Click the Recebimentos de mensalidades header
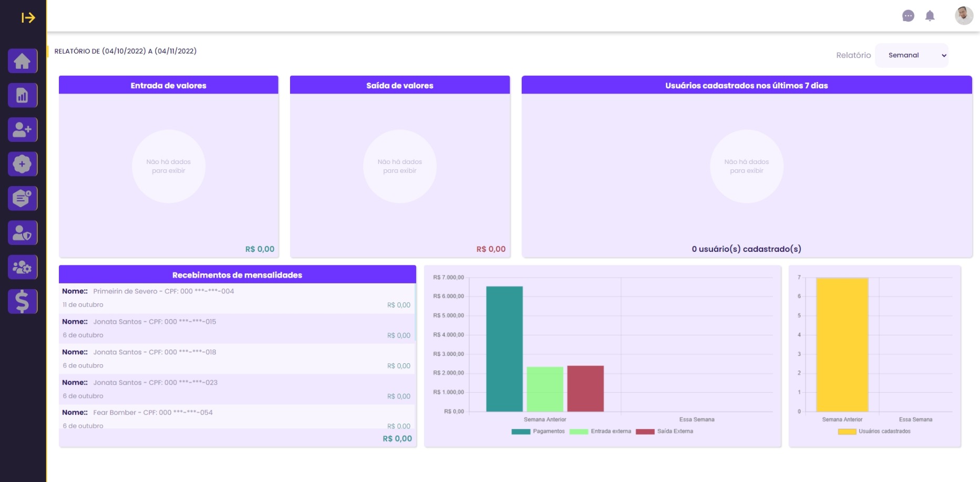 pos(238,274)
